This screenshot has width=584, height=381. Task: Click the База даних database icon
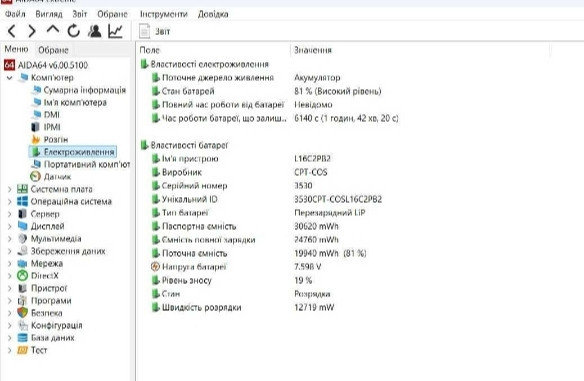coord(22,338)
